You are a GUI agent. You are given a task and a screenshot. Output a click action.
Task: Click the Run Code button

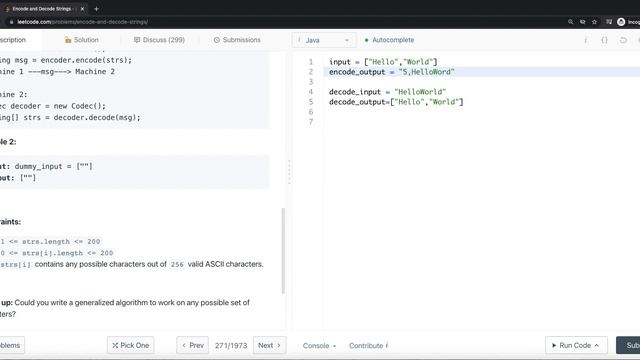[576, 345]
